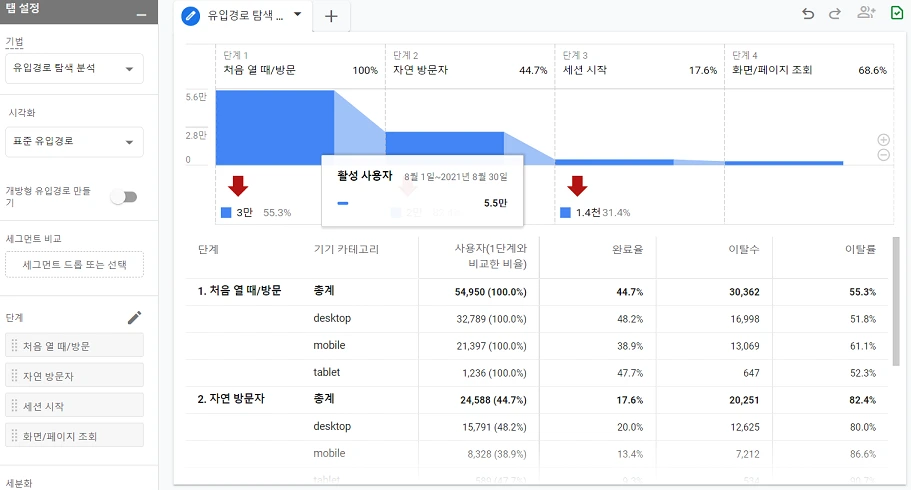Click the 16,998 drop-off cell
Image resolution: width=911 pixels, height=490 pixels.
point(745,319)
